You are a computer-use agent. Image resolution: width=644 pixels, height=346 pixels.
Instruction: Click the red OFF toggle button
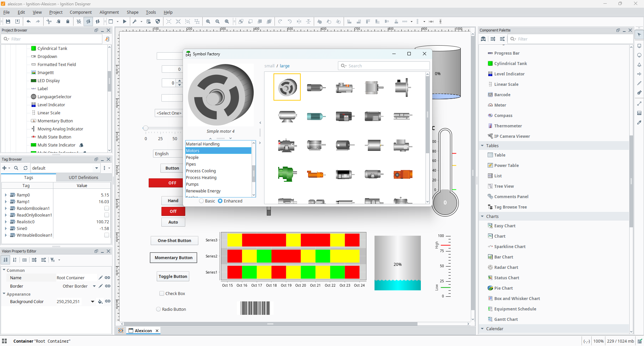pyautogui.click(x=166, y=183)
